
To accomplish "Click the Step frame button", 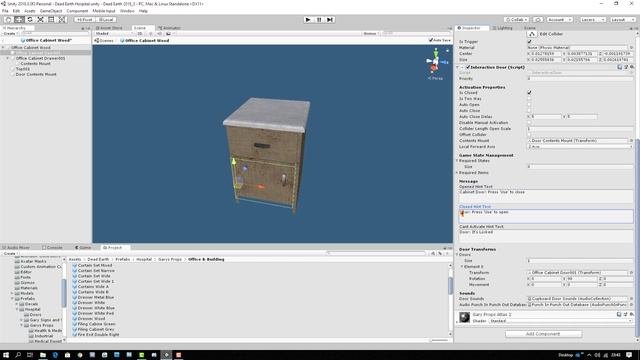I will [330, 20].
